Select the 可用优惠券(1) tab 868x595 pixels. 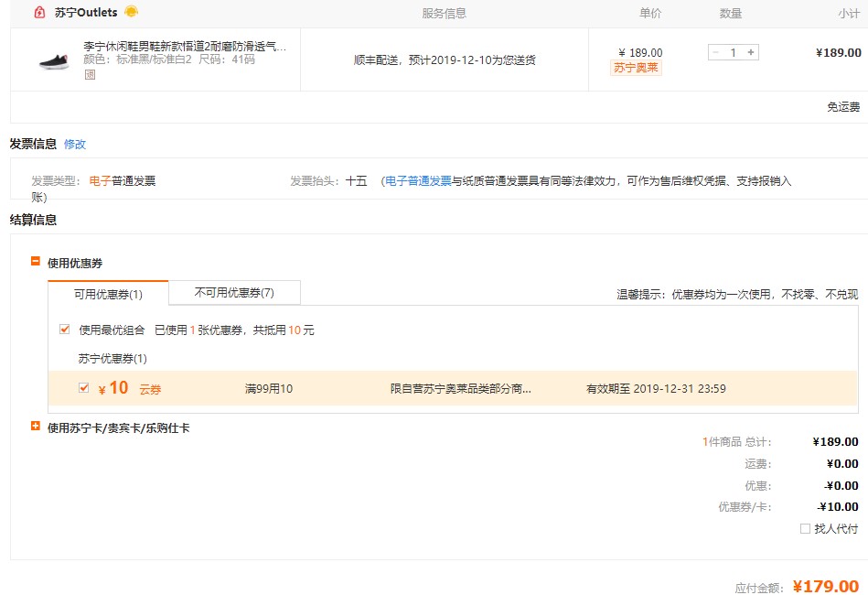[108, 294]
